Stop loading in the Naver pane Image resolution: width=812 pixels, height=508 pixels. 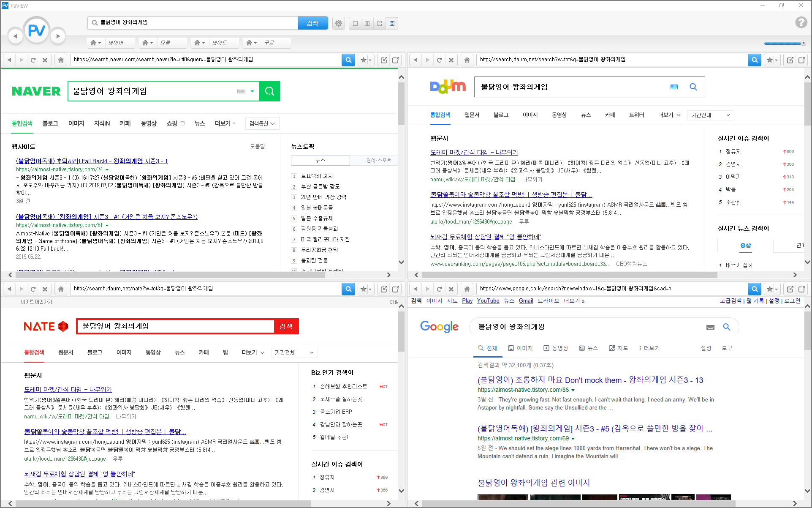coord(45,60)
